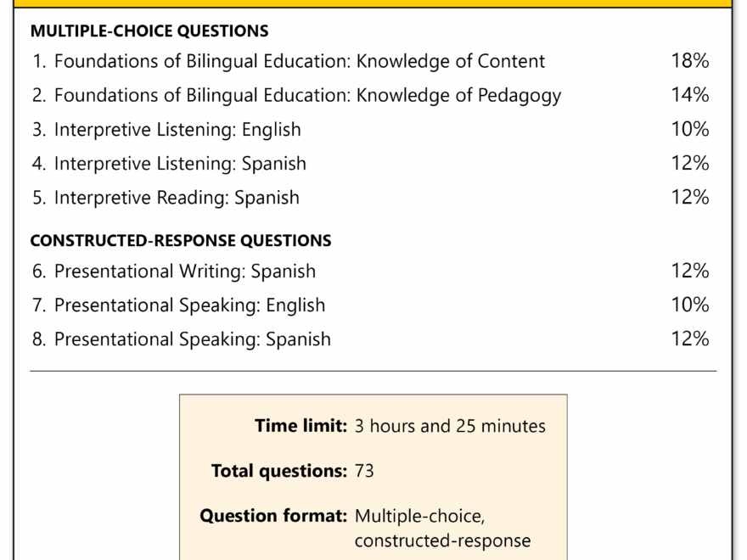This screenshot has height=560, width=747.
Task: Select the Knowledge of Pedagogy line
Action: click(x=307, y=95)
